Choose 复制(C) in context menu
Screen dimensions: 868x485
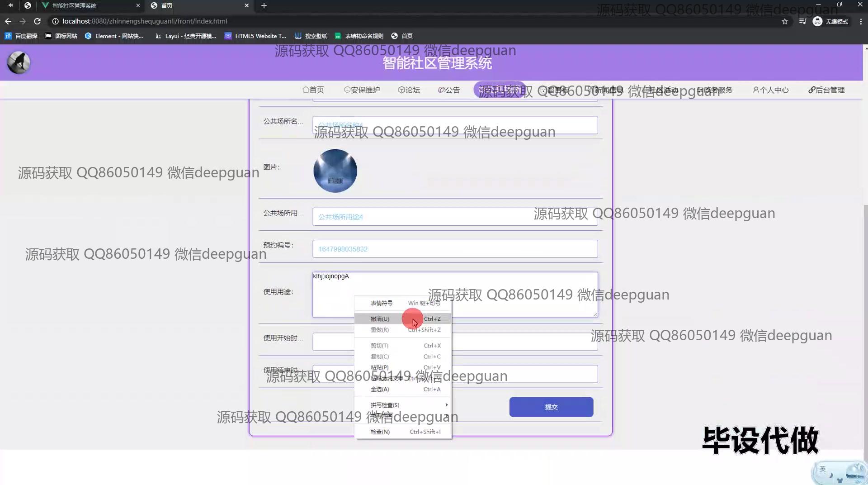(x=403, y=357)
